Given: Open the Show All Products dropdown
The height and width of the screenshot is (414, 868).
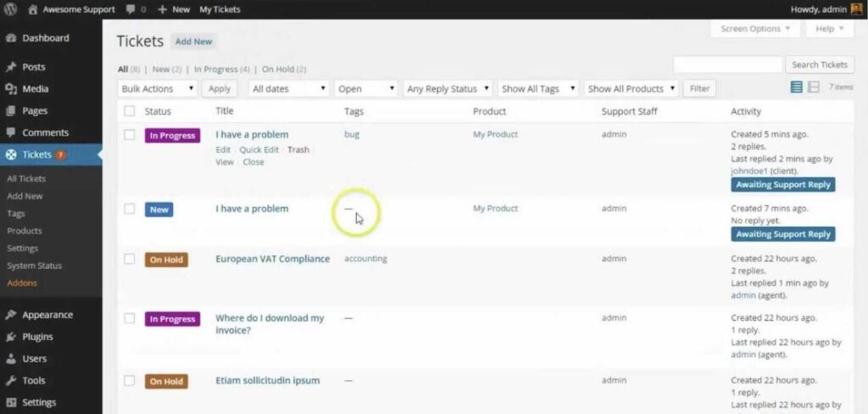Looking at the screenshot, I should coord(632,88).
